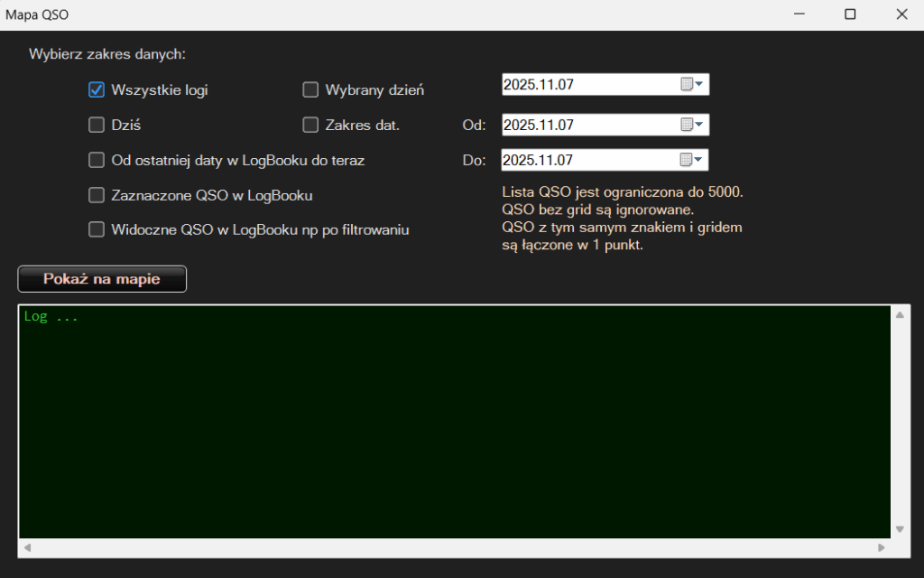Maximize the Mapa QSO window
Image resolution: width=924 pixels, height=578 pixels.
tap(850, 14)
